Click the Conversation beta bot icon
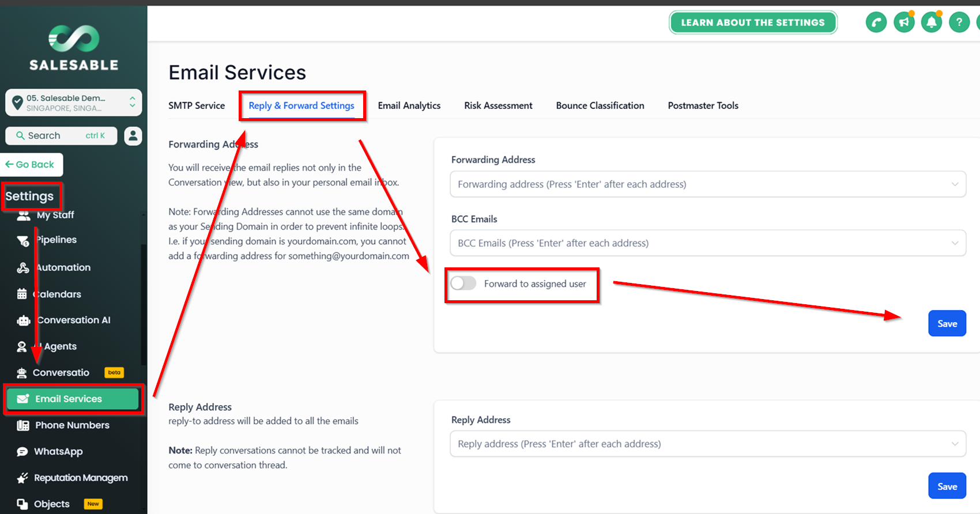Viewport: 980px width, 514px height. 22,373
